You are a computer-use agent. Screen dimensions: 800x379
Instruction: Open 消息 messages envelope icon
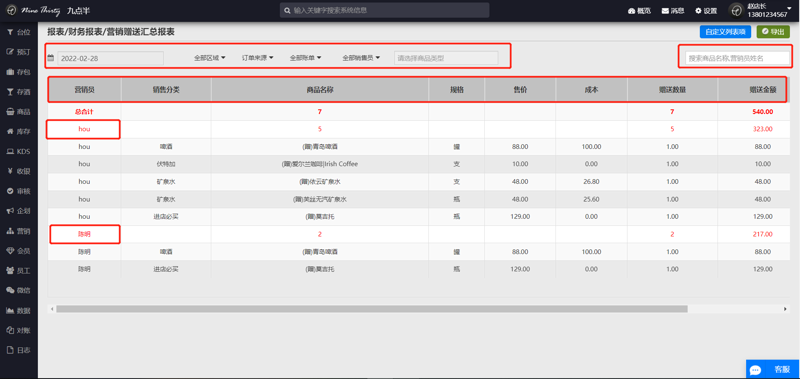tap(665, 11)
